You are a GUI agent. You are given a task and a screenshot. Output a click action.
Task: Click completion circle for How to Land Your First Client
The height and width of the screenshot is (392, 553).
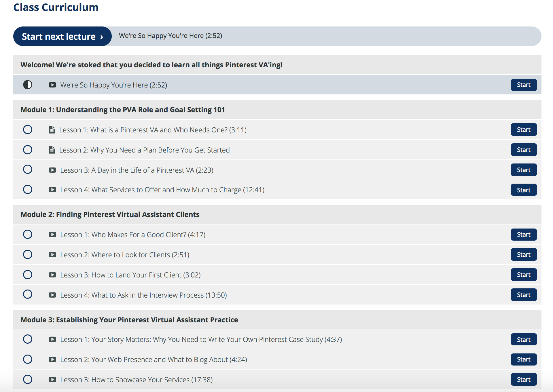[28, 275]
